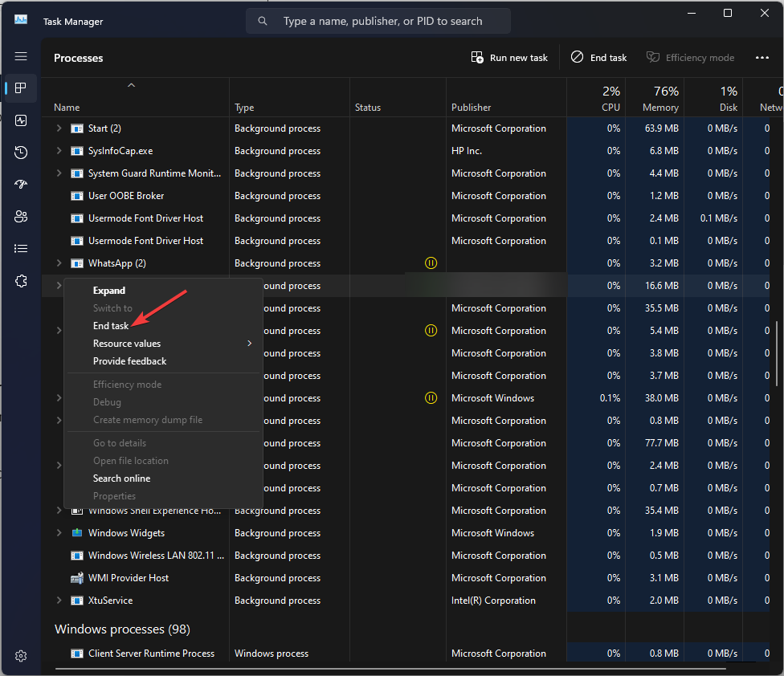
Task: Sort processes by the Name column
Action: 67,108
